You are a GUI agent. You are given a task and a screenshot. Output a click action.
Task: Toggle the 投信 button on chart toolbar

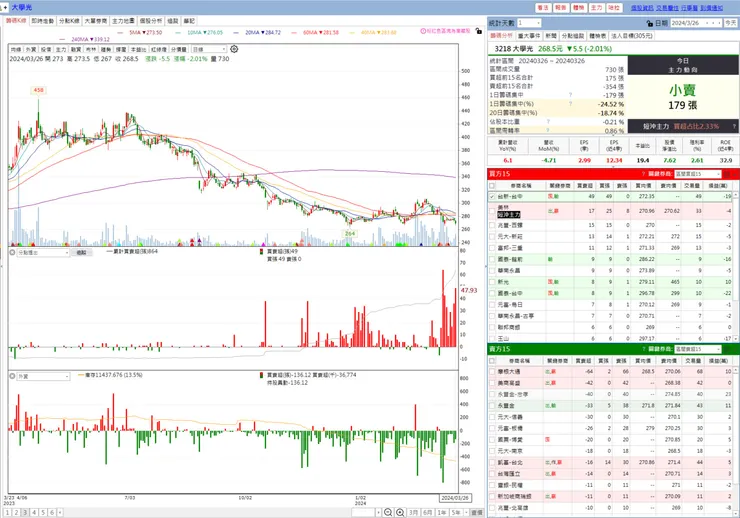46,49
